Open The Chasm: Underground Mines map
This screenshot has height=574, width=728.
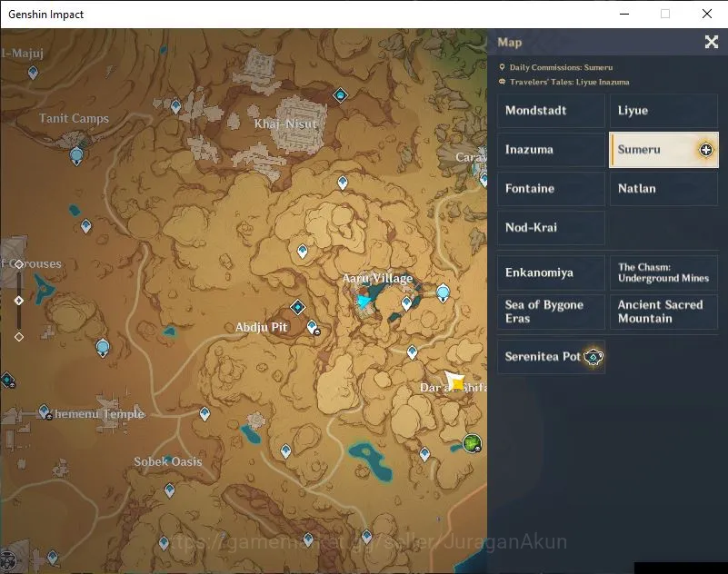pos(664,272)
